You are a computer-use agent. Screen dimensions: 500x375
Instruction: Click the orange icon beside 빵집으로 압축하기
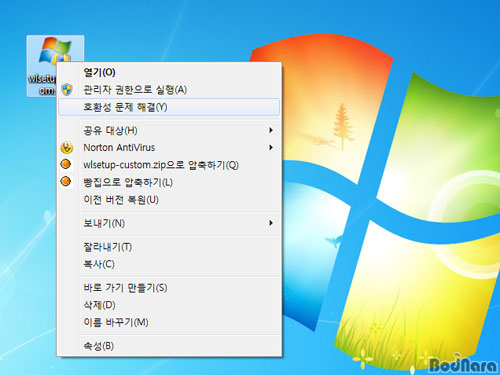pyautogui.click(x=66, y=181)
